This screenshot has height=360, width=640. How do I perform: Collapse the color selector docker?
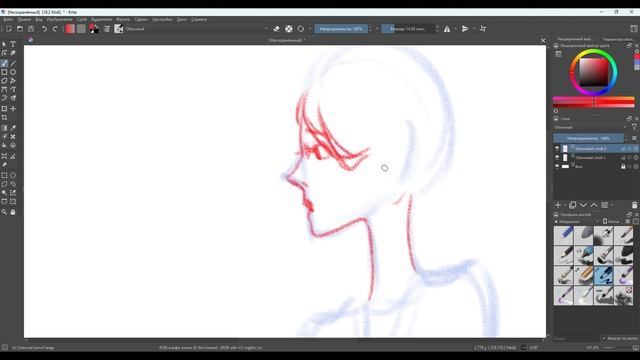pos(556,46)
